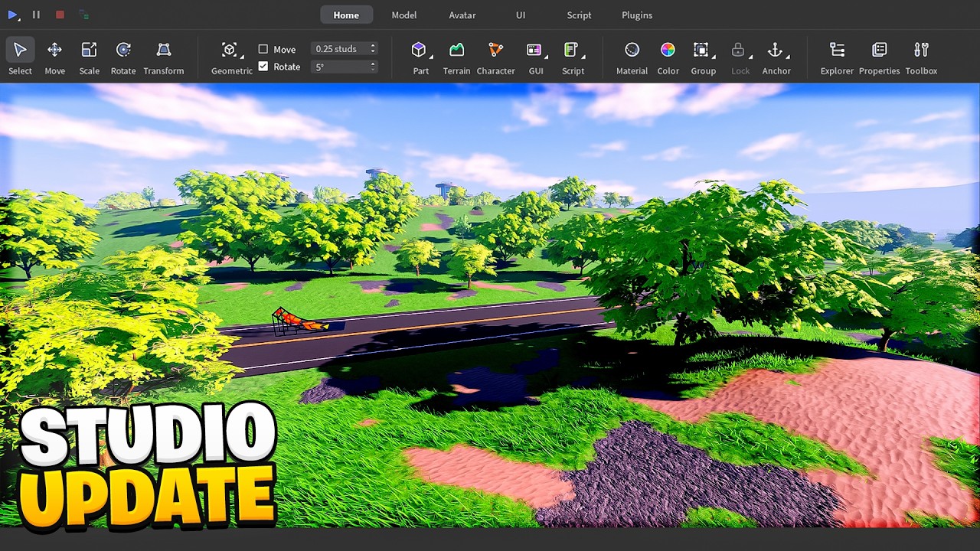The height and width of the screenshot is (551, 980).
Task: Expand the GUI dropdown arrow
Action: [x=546, y=57]
